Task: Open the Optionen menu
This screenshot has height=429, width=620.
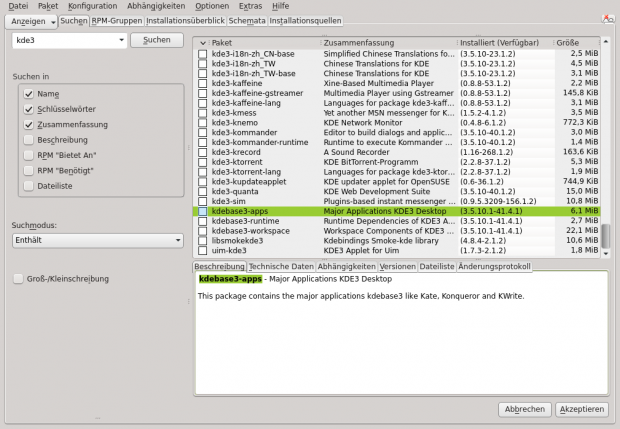Action: [x=212, y=6]
